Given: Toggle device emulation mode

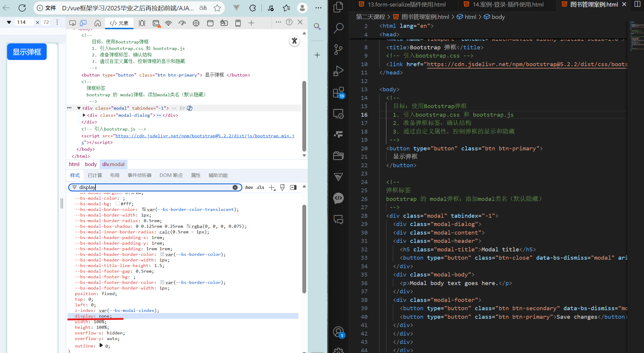Looking at the screenshot, I should pos(84,23).
